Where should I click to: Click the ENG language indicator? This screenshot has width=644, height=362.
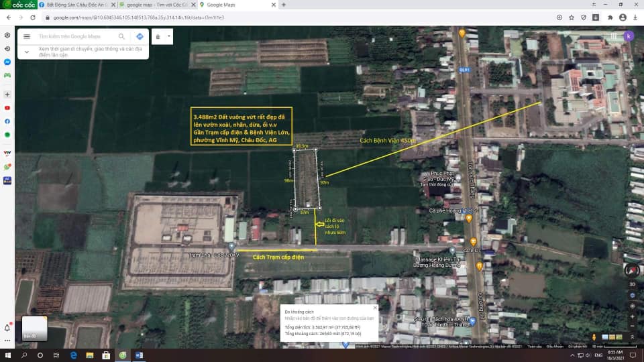click(x=598, y=355)
